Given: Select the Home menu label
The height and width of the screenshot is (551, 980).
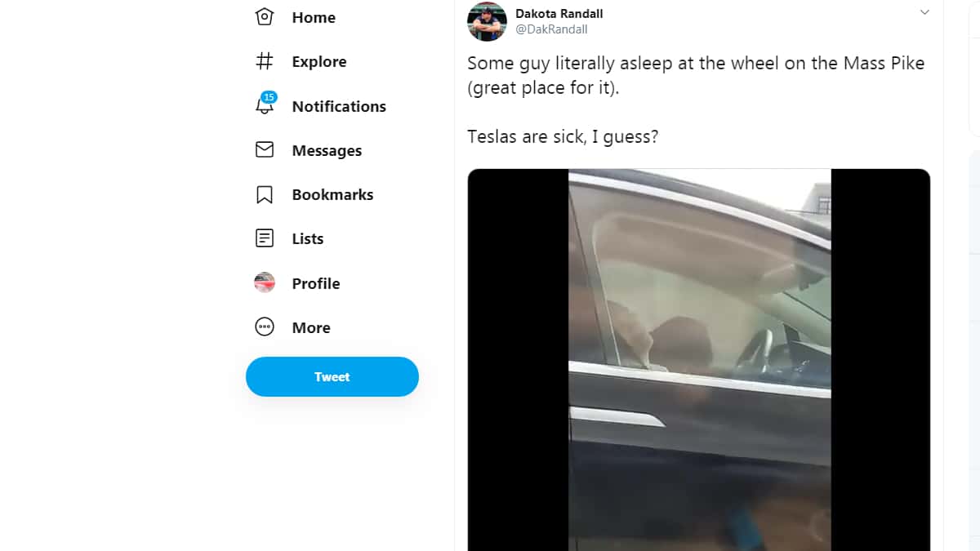Looking at the screenshot, I should tap(314, 18).
